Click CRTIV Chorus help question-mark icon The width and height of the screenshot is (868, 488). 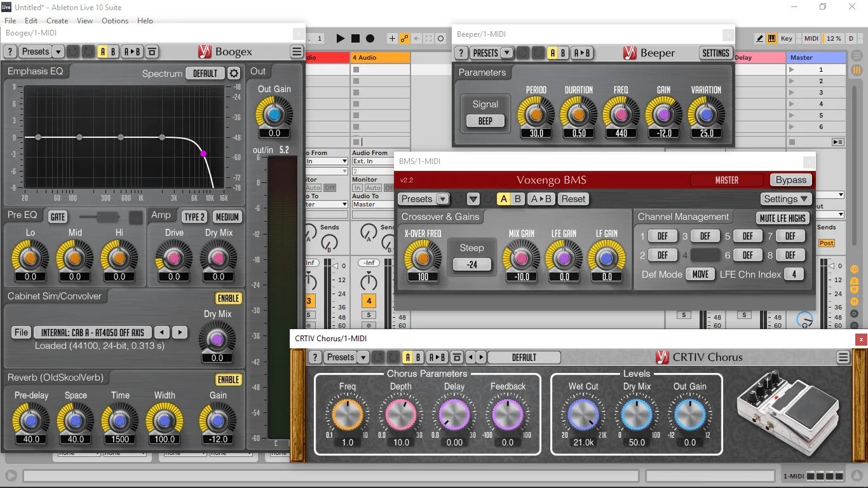pyautogui.click(x=314, y=357)
